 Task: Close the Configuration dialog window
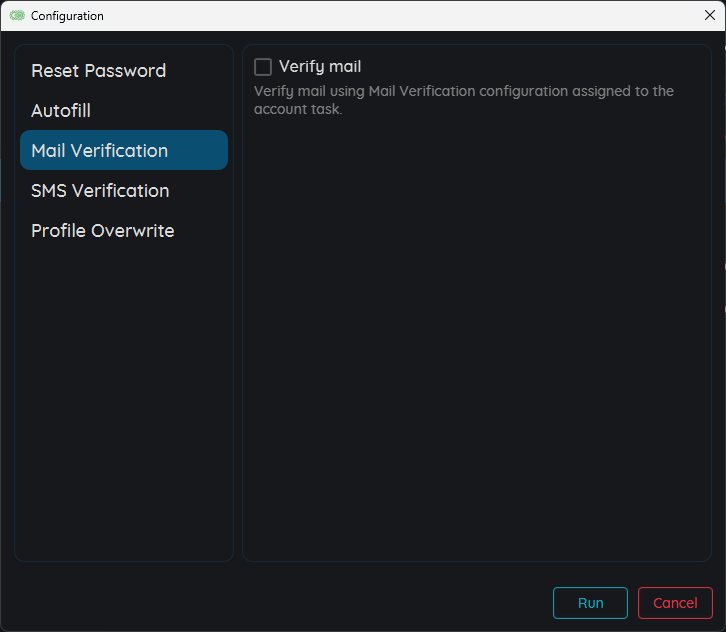pos(709,15)
